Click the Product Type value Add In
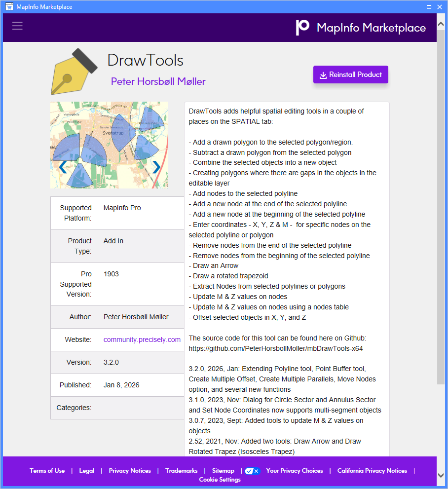This screenshot has width=448, height=489. click(x=113, y=241)
